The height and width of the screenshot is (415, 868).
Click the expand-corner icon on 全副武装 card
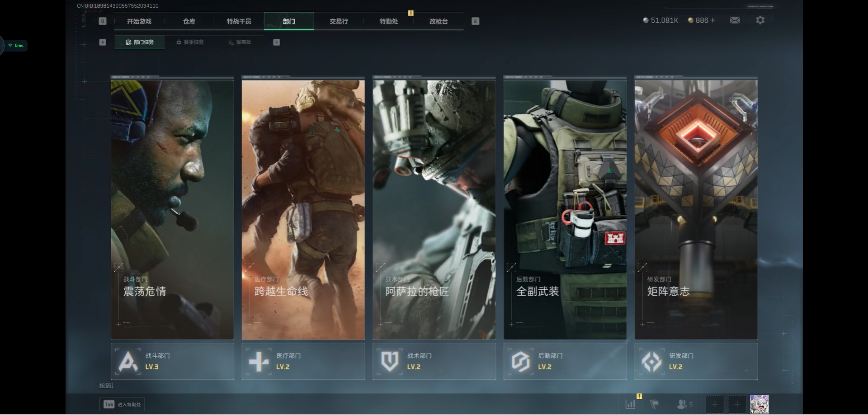[511, 267]
